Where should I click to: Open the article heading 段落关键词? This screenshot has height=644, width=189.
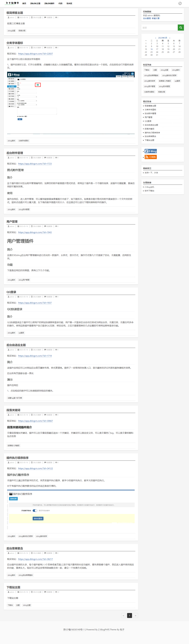click(x=13, y=410)
